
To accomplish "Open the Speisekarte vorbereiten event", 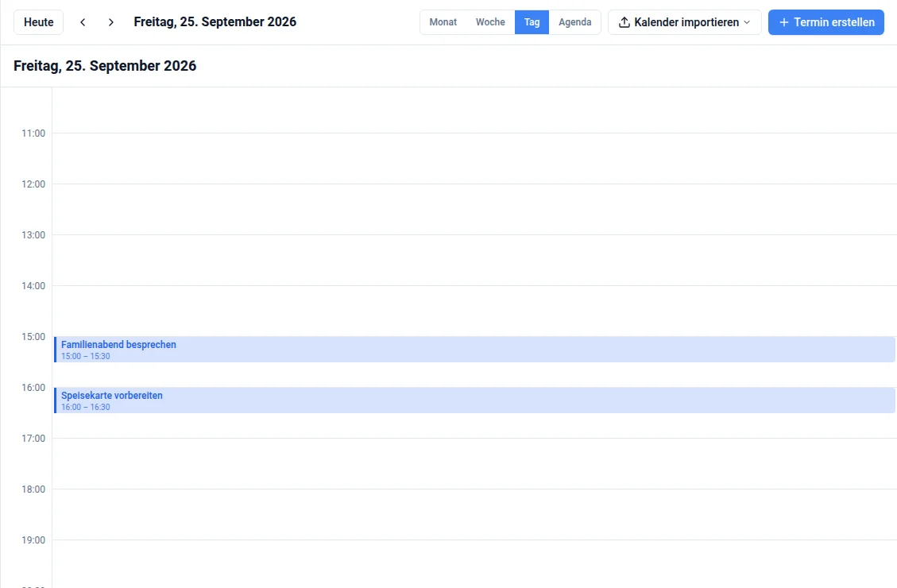I will [474, 400].
